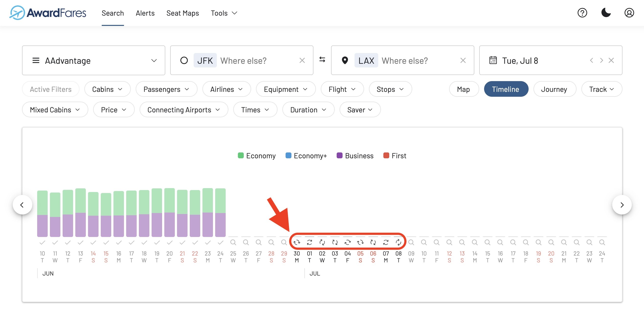Click search magnifier for July 24

[602, 242]
